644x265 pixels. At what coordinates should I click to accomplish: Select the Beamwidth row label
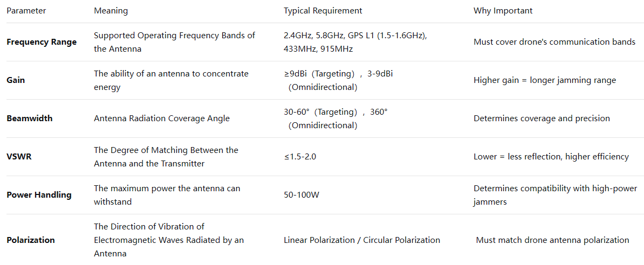pyautogui.click(x=29, y=118)
